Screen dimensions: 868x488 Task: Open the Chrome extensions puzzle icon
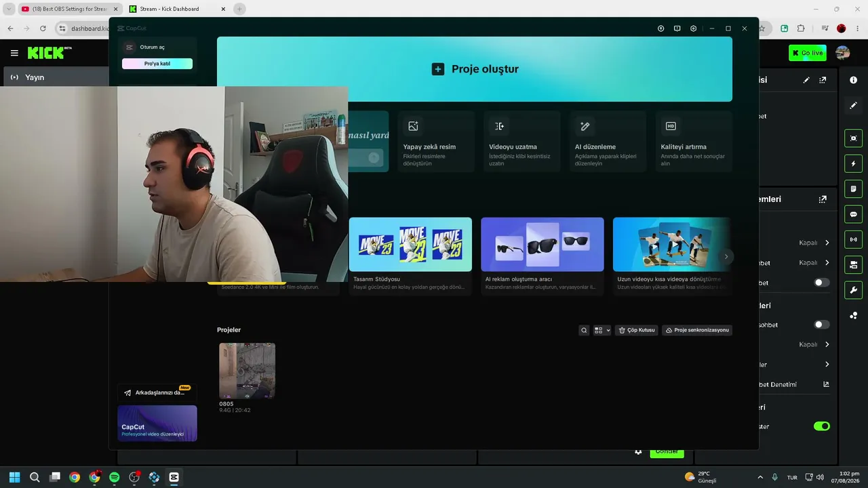coord(801,28)
